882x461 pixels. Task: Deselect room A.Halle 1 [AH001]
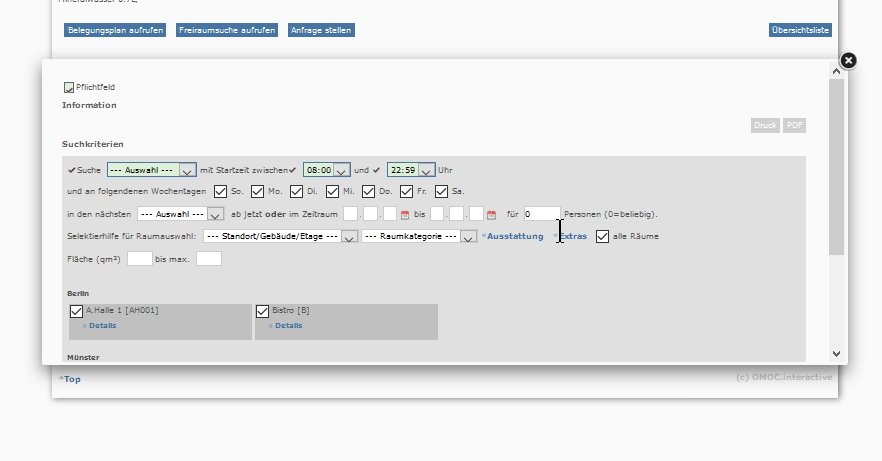coord(76,311)
